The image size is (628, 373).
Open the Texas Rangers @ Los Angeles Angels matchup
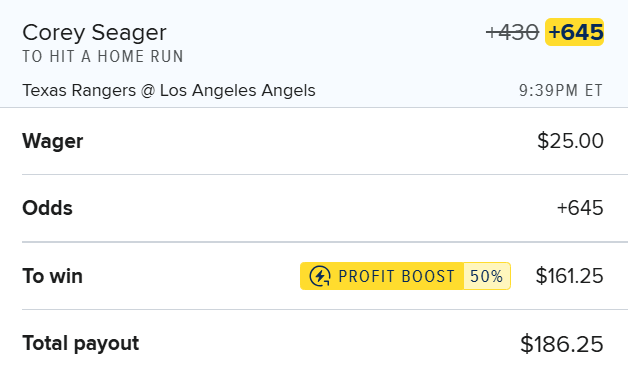click(169, 91)
